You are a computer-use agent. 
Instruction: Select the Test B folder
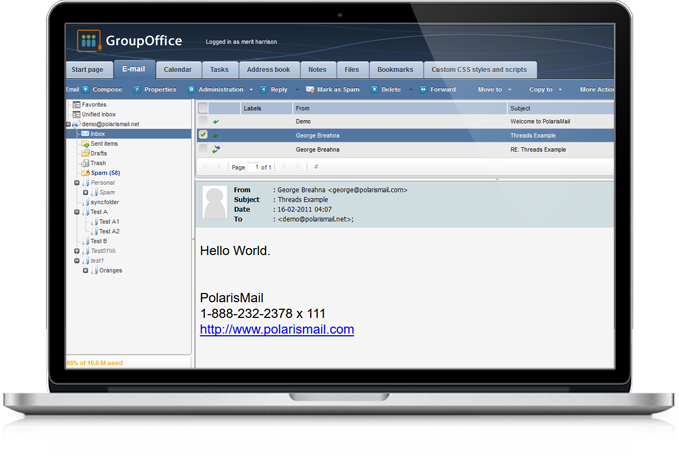pos(99,241)
